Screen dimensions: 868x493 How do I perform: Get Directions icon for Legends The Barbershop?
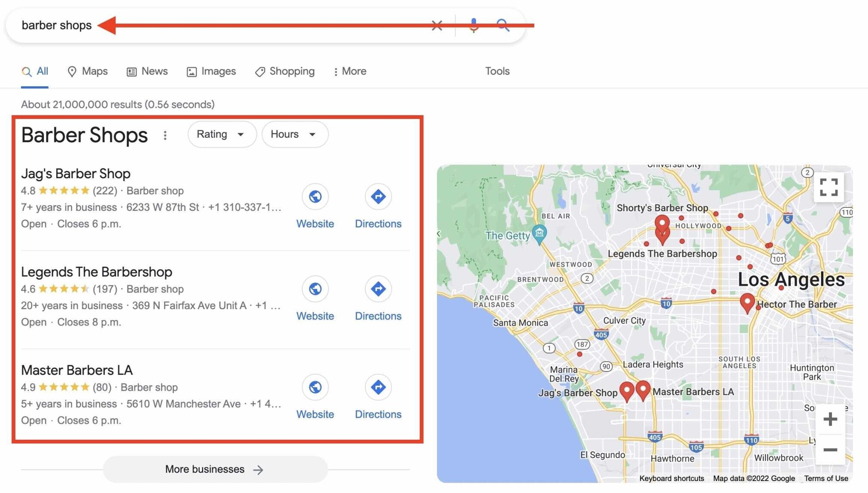click(378, 289)
